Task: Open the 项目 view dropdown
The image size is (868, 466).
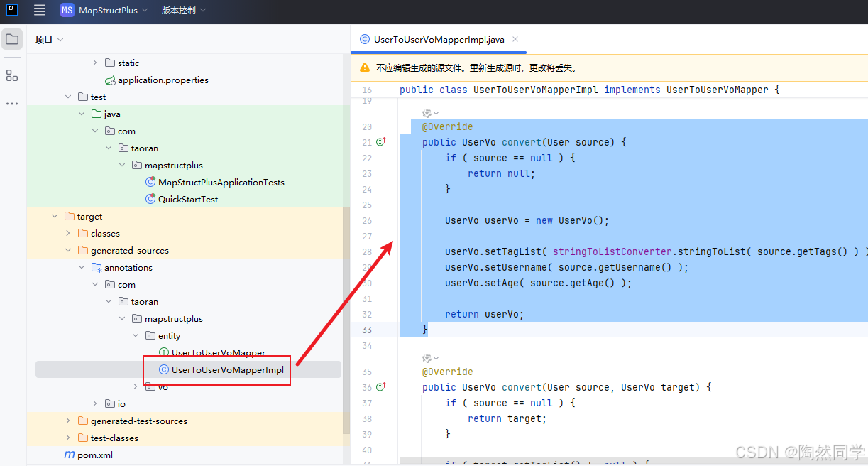Action: (50, 40)
